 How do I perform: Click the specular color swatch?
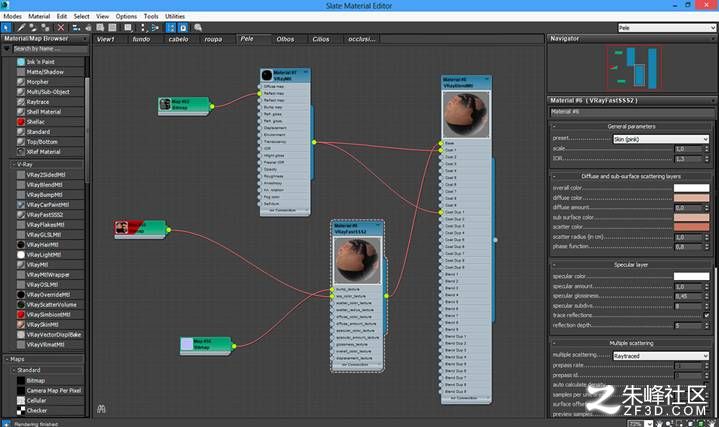(691, 276)
